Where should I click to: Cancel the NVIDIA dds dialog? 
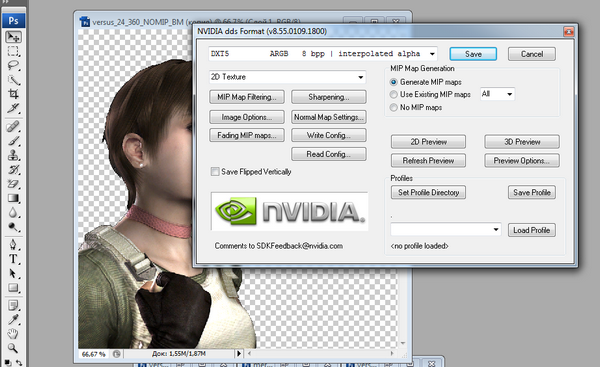[x=532, y=54]
